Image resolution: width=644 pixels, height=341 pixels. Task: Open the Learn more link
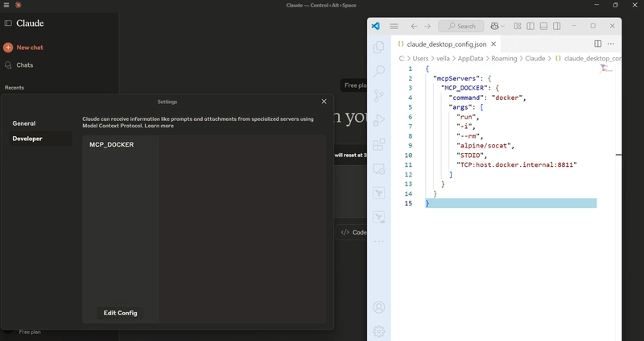click(x=159, y=126)
